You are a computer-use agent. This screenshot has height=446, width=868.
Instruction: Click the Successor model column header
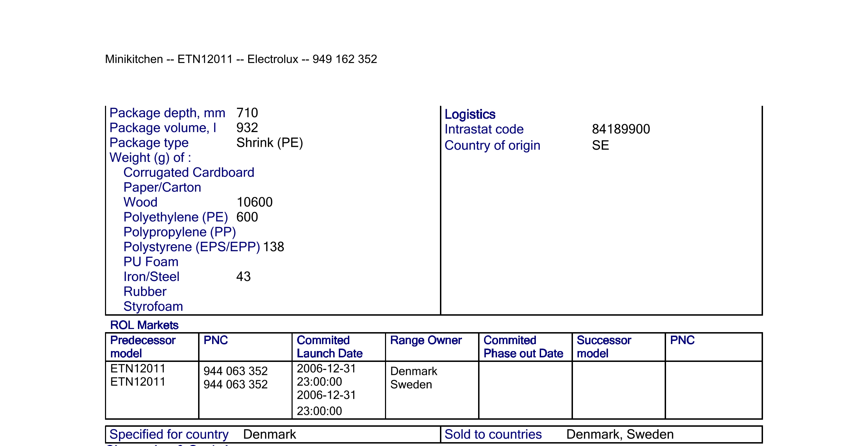tap(604, 347)
